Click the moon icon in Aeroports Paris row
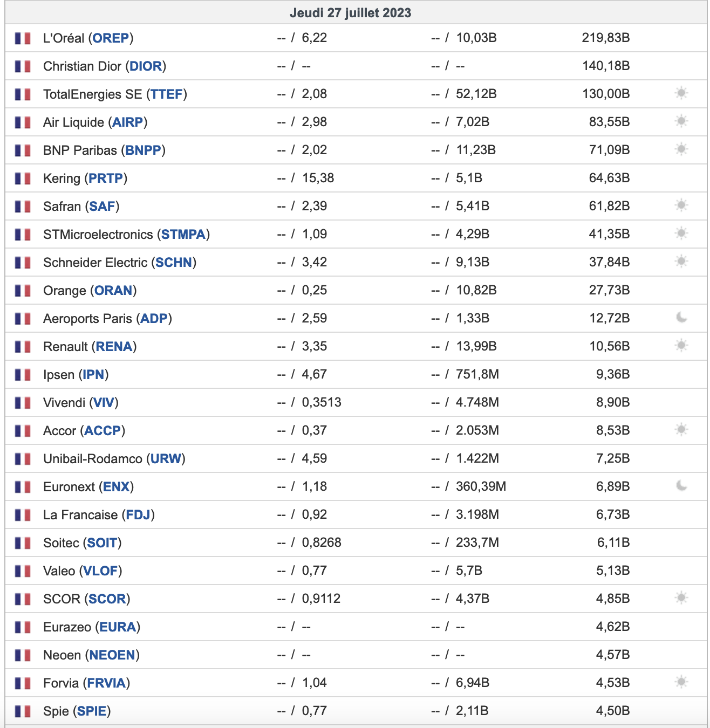The image size is (710, 728). (681, 318)
